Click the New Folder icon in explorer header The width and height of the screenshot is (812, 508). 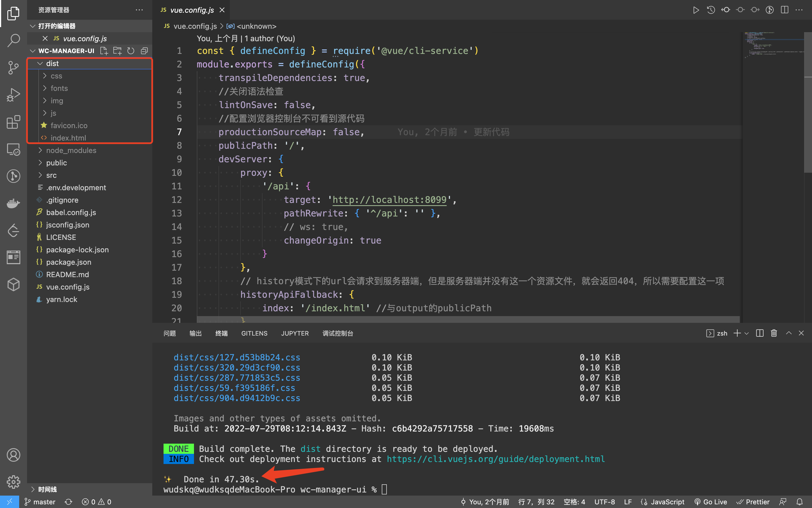point(118,51)
